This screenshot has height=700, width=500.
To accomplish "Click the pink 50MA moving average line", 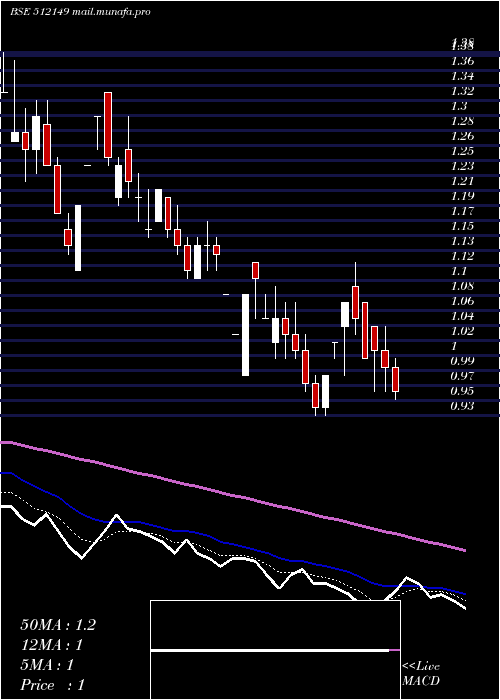I will [x=232, y=495].
